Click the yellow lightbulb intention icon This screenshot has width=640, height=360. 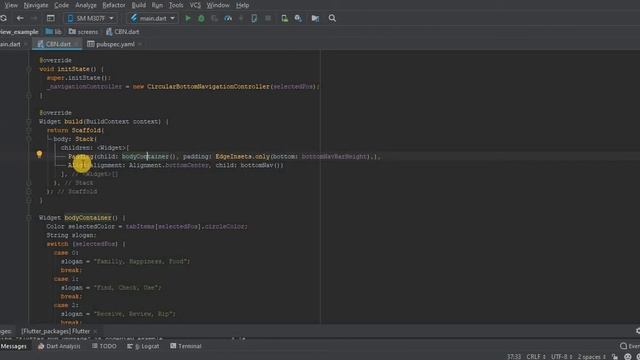[x=39, y=154]
